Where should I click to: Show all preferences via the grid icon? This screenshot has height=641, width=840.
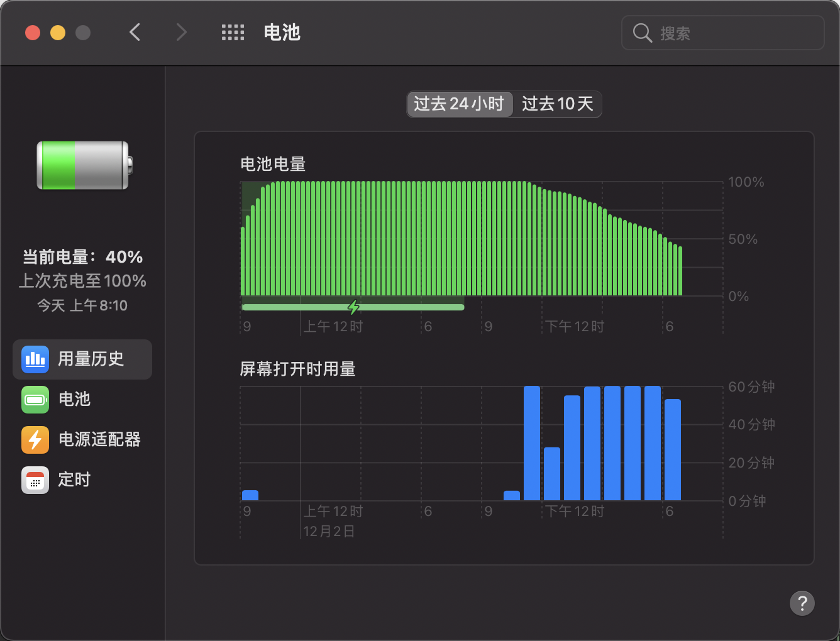tap(233, 33)
